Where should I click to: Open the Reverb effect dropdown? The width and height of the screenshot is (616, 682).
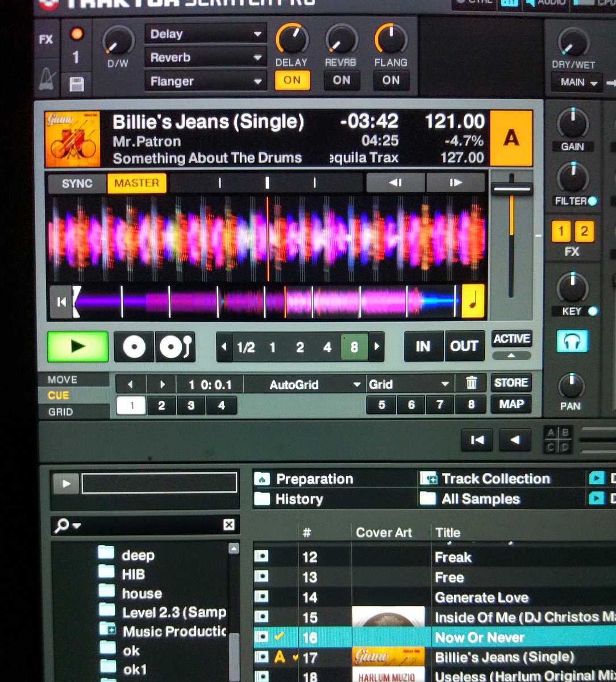[x=206, y=57]
